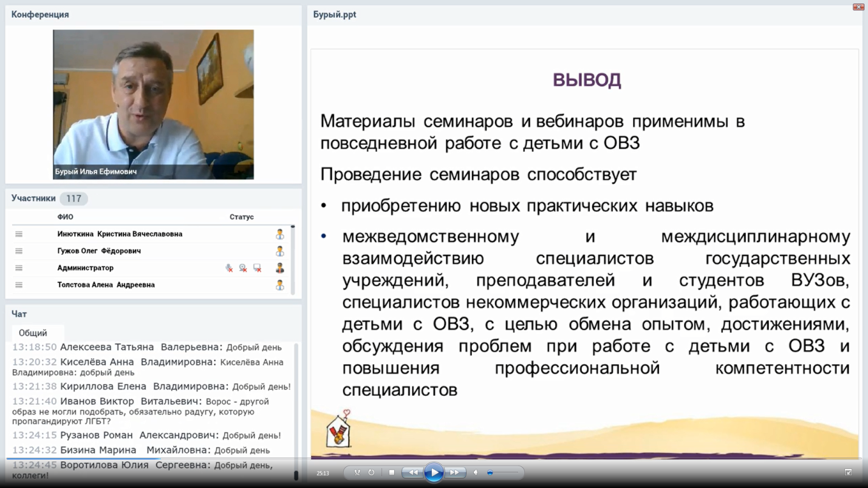Click the timestamp 13:18:50 in the chat
The width and height of the screenshot is (868, 488).
click(35, 347)
